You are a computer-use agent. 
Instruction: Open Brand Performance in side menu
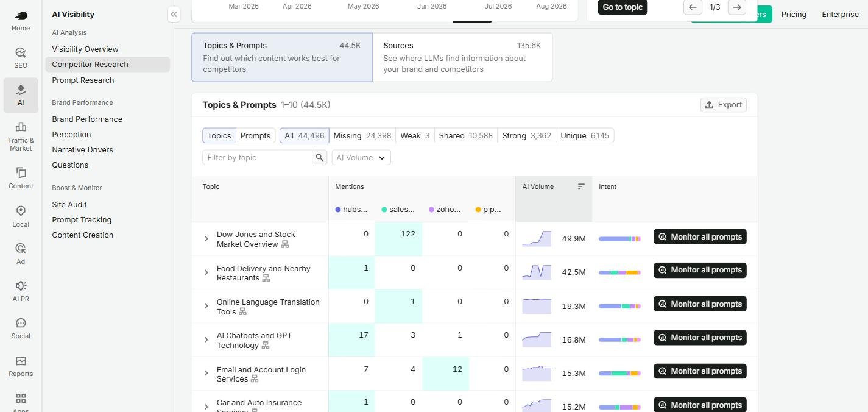(x=87, y=119)
